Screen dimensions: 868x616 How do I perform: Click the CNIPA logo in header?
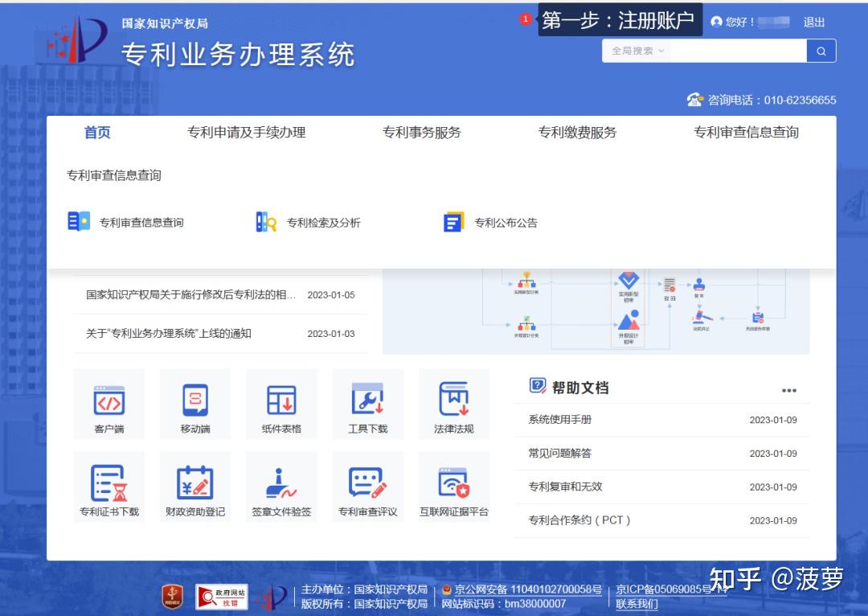(x=77, y=39)
